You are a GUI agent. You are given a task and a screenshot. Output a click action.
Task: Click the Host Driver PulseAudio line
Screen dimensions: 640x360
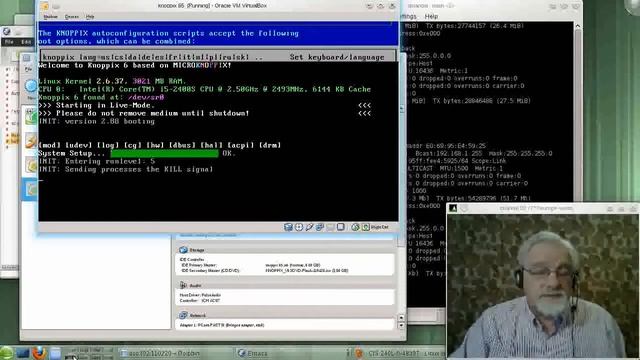(x=200, y=295)
